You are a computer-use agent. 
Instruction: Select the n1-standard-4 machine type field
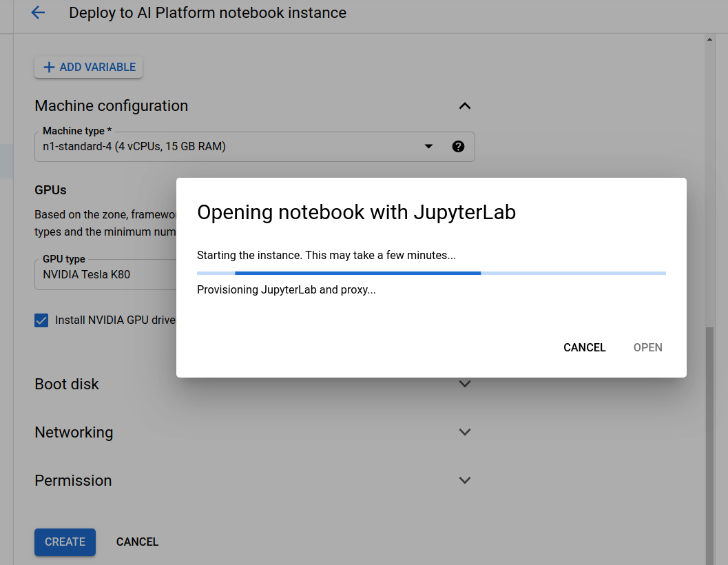pyautogui.click(x=227, y=146)
